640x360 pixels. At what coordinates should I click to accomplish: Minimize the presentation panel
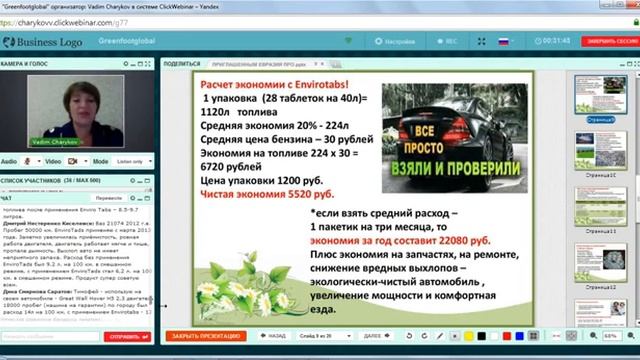622,64
